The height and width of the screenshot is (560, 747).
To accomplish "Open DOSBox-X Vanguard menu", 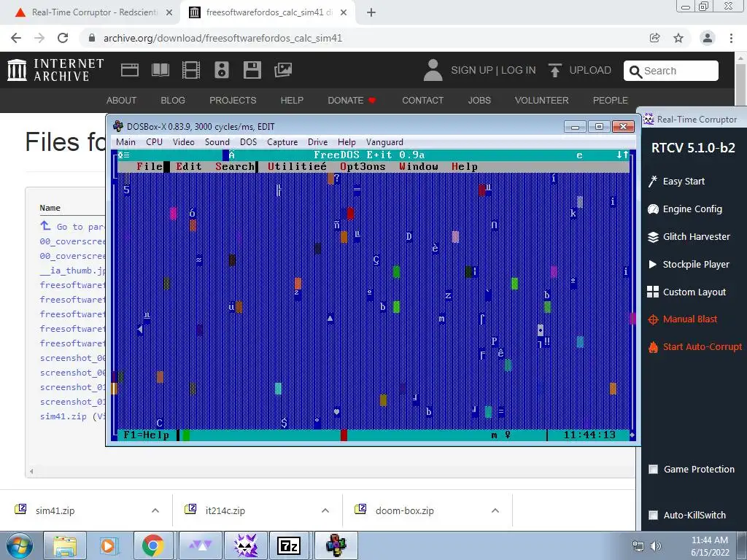I will pyautogui.click(x=384, y=142).
